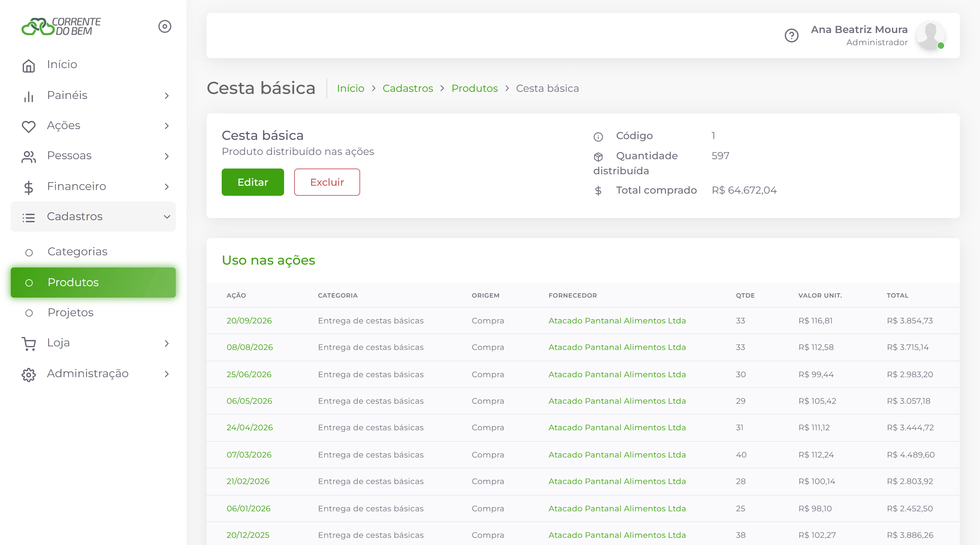Expand the Pessoas submenu arrow
This screenshot has height=545, width=980.
point(167,156)
